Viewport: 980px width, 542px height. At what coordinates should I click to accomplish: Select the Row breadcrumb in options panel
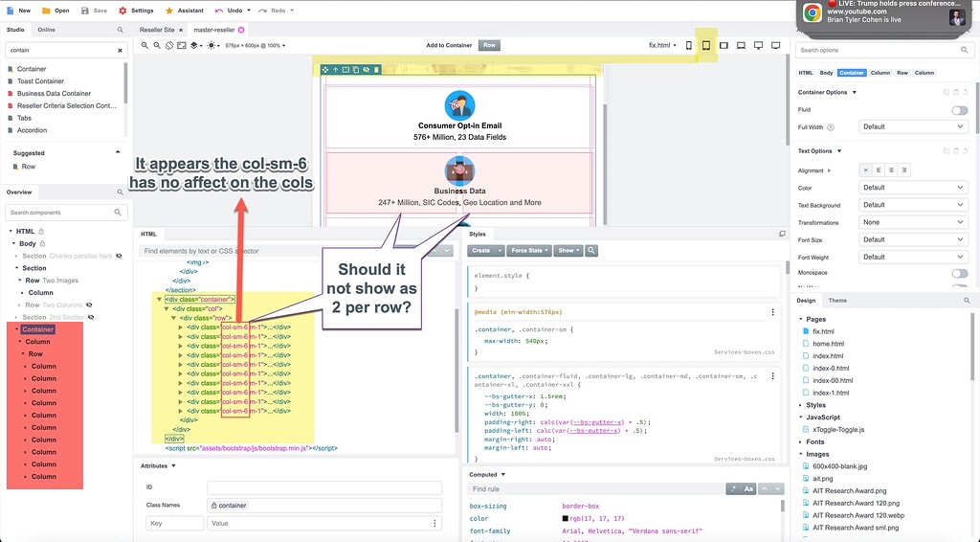click(902, 73)
